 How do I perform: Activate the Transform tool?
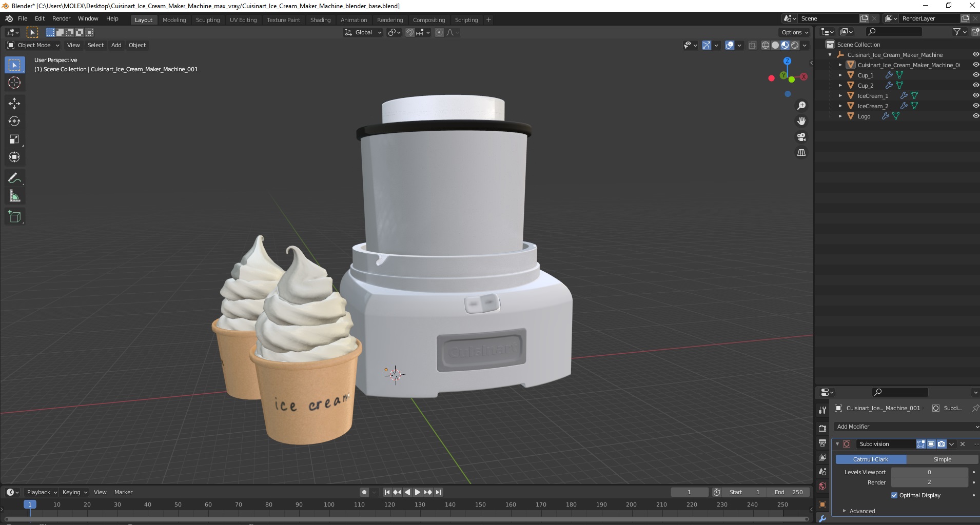14,157
